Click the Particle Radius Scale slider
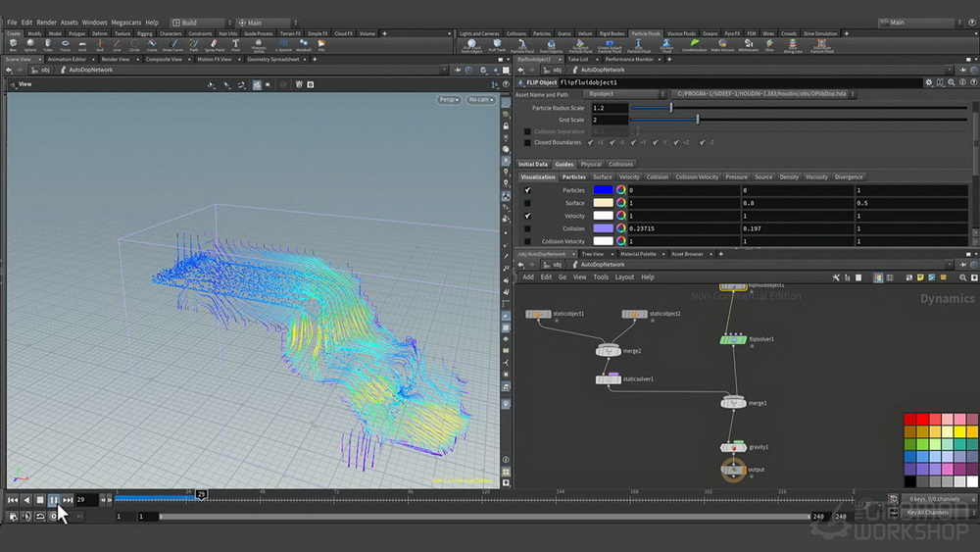The height and width of the screenshot is (552, 980). pyautogui.click(x=800, y=108)
